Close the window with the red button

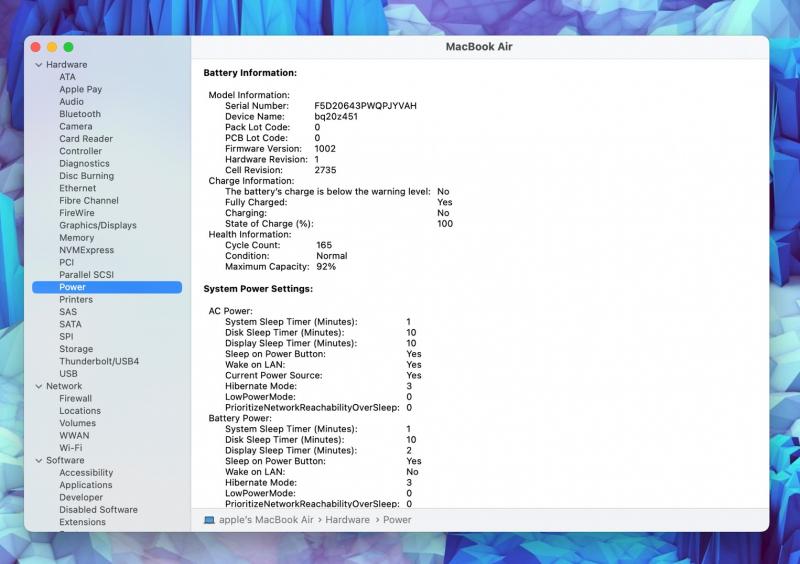[x=36, y=47]
